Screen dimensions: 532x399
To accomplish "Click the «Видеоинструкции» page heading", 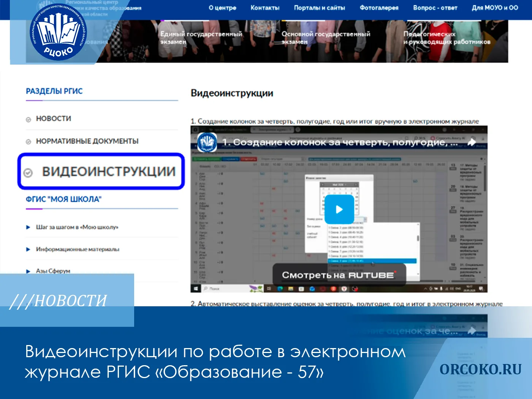I will (232, 93).
